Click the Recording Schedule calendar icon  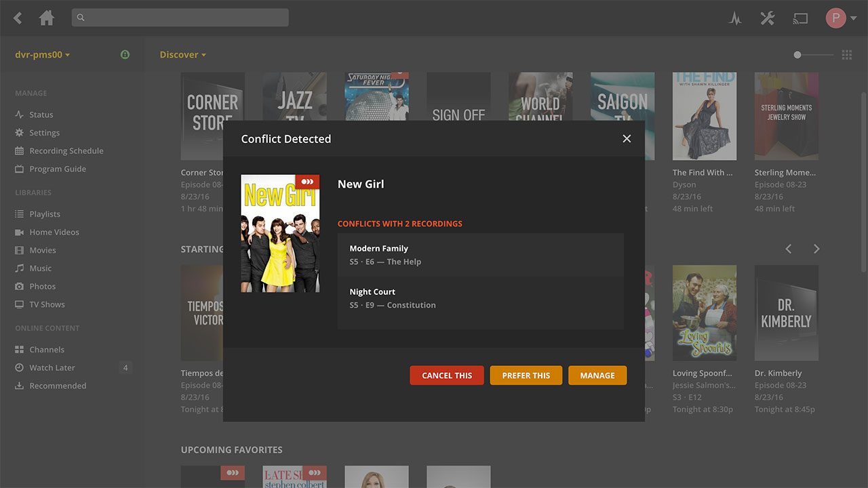(20, 150)
